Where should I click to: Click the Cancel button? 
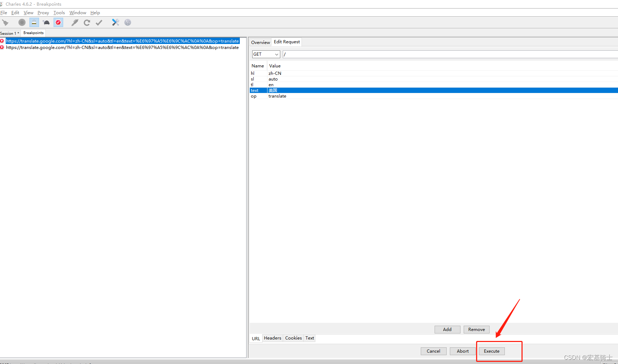434,351
